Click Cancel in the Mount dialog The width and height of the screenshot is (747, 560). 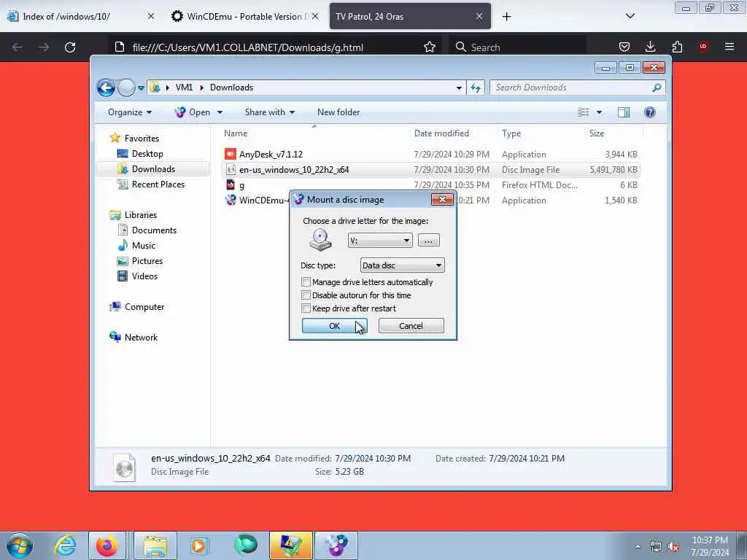coord(411,326)
